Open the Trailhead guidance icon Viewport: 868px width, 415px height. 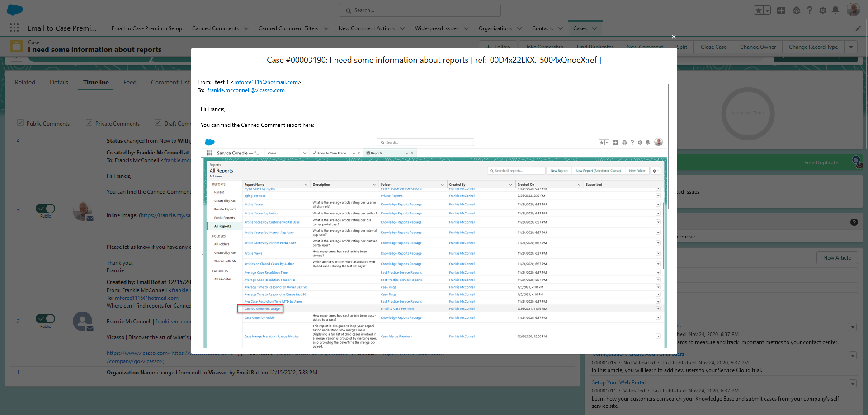click(x=797, y=10)
